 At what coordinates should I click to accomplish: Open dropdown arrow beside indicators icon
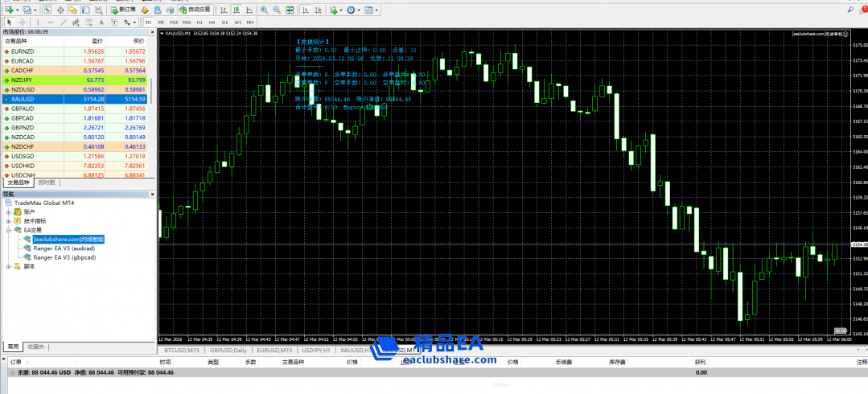tap(342, 10)
